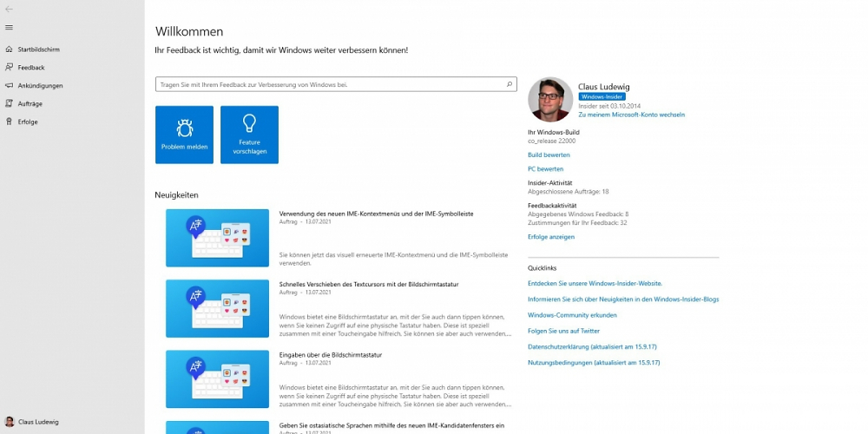Click the Neuigkeiten section heading
Viewport: 868px width, 434px height.
click(x=176, y=194)
